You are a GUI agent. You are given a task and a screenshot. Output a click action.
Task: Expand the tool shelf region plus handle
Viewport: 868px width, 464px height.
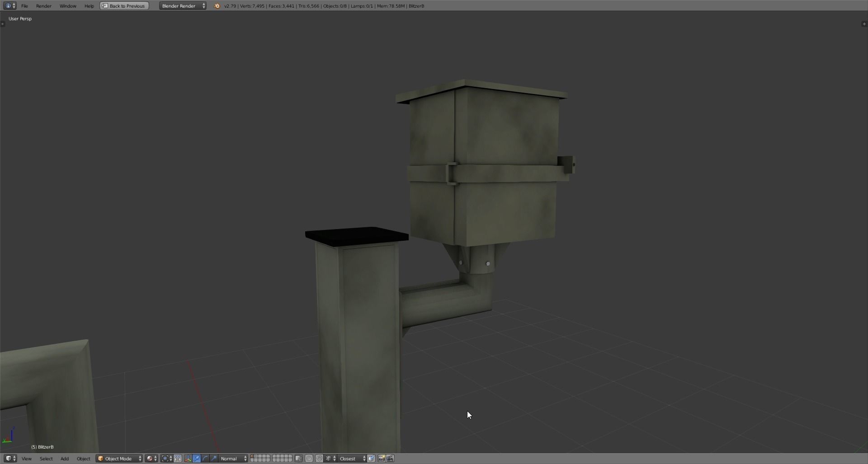pyautogui.click(x=3, y=24)
